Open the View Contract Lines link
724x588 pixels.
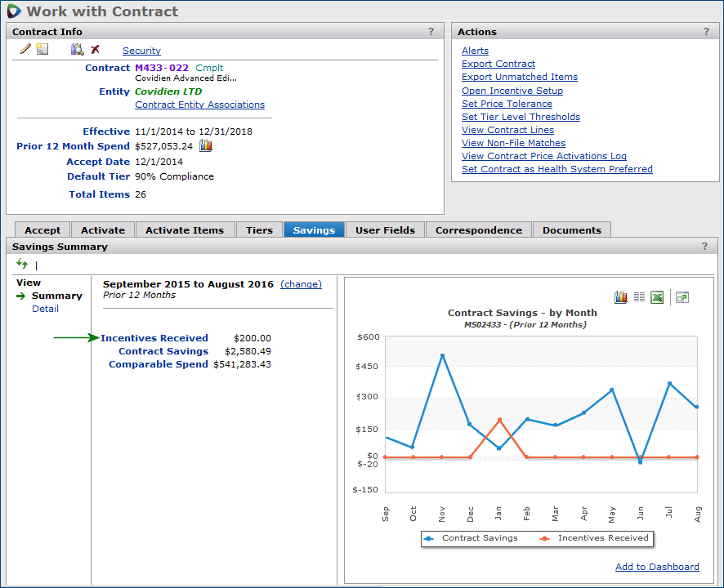tap(507, 130)
